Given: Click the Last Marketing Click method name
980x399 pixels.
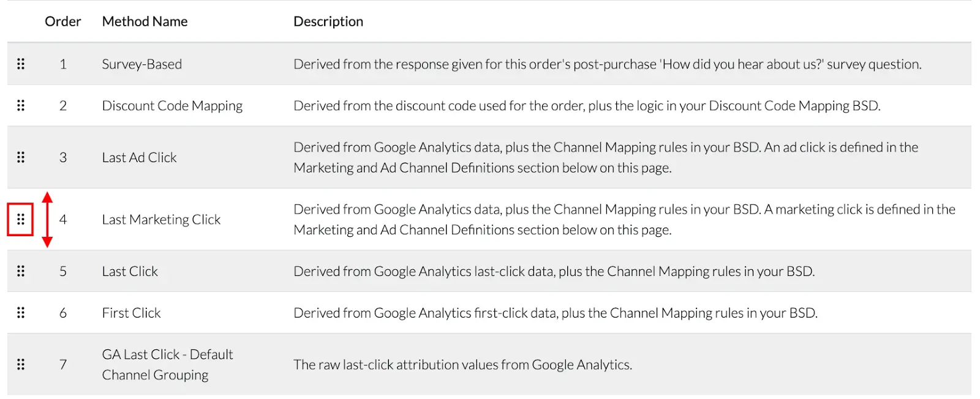Looking at the screenshot, I should pos(161,219).
